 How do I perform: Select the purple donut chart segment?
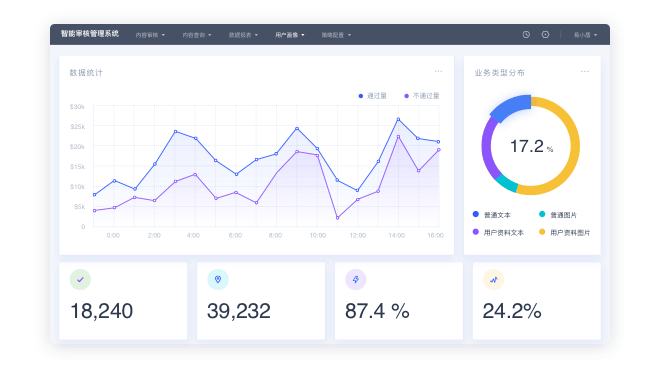click(487, 147)
